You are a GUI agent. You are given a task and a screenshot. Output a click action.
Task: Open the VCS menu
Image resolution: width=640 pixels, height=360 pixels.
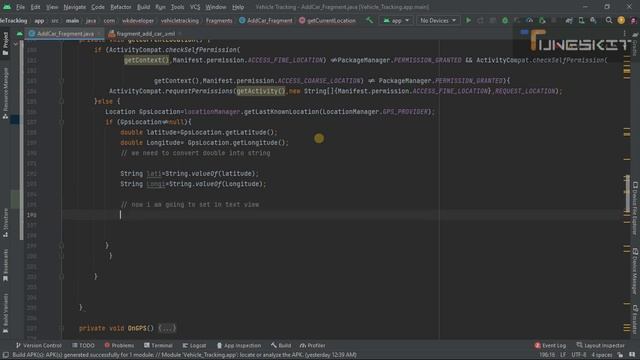(x=195, y=7)
